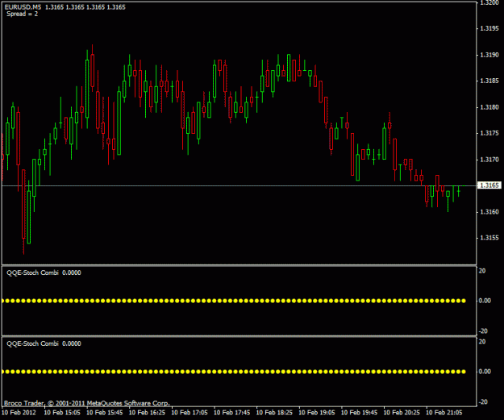Click the 1.3190 price axis label
Image resolution: width=504 pixels, height=420 pixels.
(x=489, y=55)
